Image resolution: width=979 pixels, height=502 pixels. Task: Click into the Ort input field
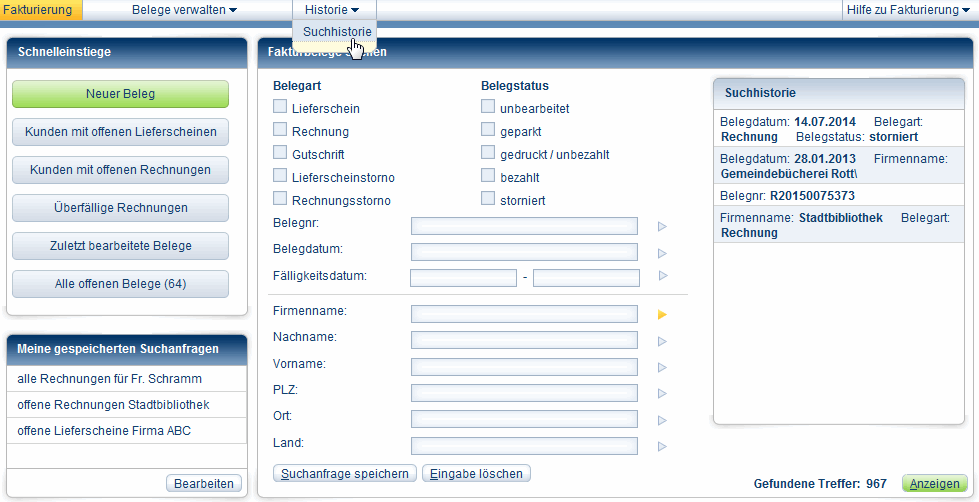pos(524,419)
